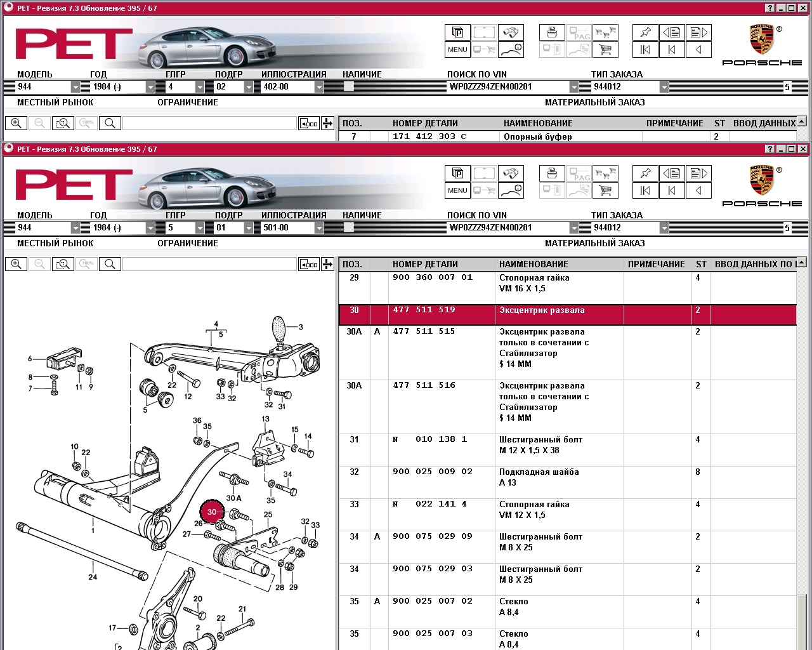Screen dimensions: 812x650
Task: Click the MENU button in upper window
Action: tap(457, 50)
